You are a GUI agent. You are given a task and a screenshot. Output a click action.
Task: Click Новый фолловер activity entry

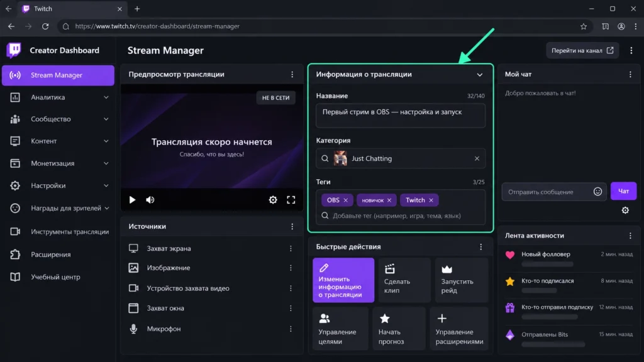point(569,258)
